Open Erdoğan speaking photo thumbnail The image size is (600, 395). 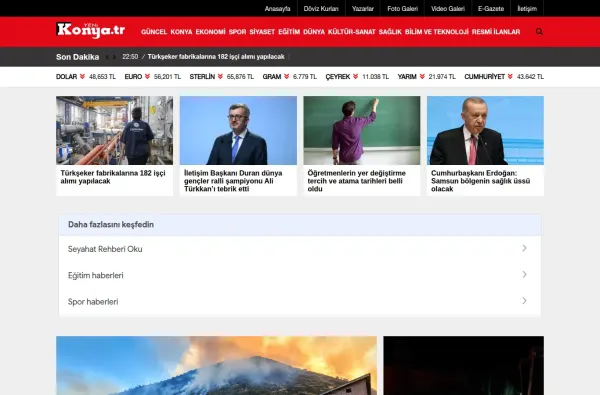[485, 131]
